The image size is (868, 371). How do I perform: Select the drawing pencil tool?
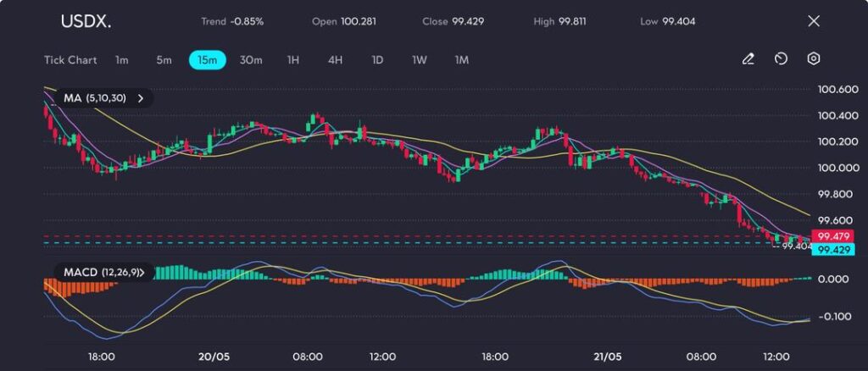[x=748, y=59]
